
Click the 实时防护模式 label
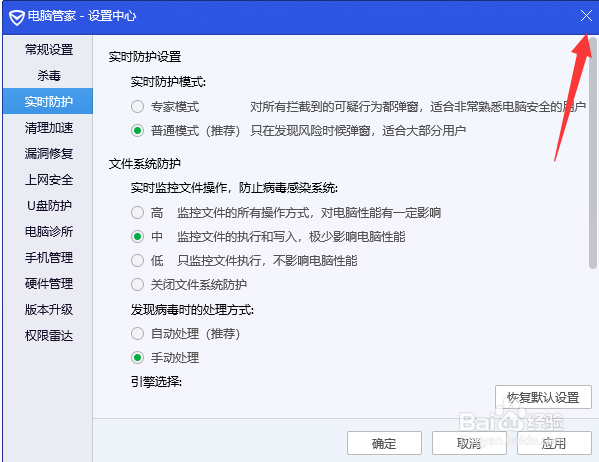tap(168, 82)
